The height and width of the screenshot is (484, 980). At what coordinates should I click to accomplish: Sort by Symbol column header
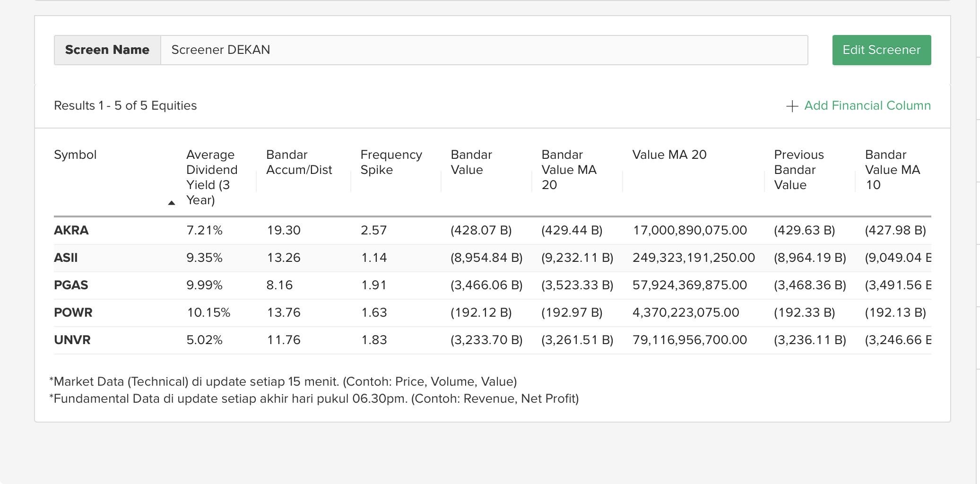pyautogui.click(x=75, y=155)
